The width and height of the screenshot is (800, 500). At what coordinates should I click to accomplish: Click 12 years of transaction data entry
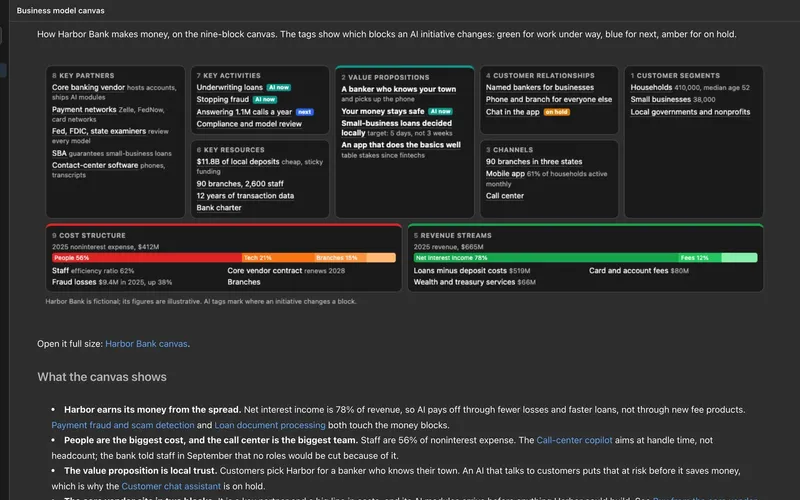(x=245, y=196)
